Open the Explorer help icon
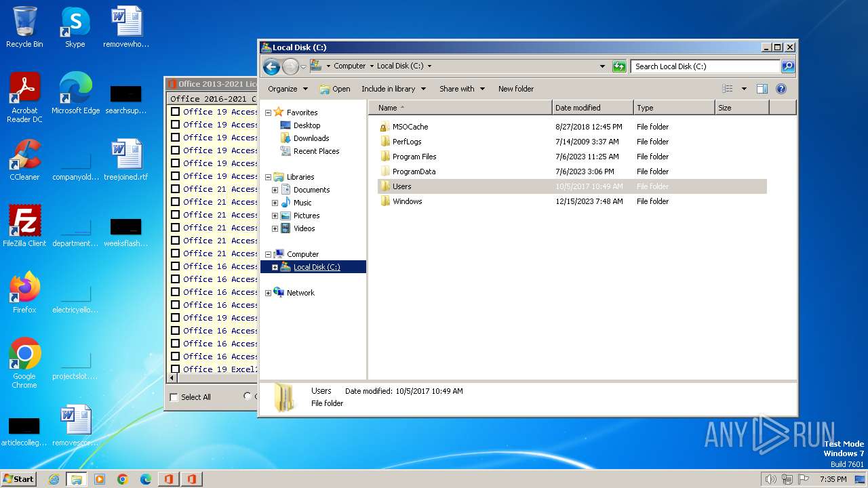This screenshot has width=868, height=488. pos(781,89)
